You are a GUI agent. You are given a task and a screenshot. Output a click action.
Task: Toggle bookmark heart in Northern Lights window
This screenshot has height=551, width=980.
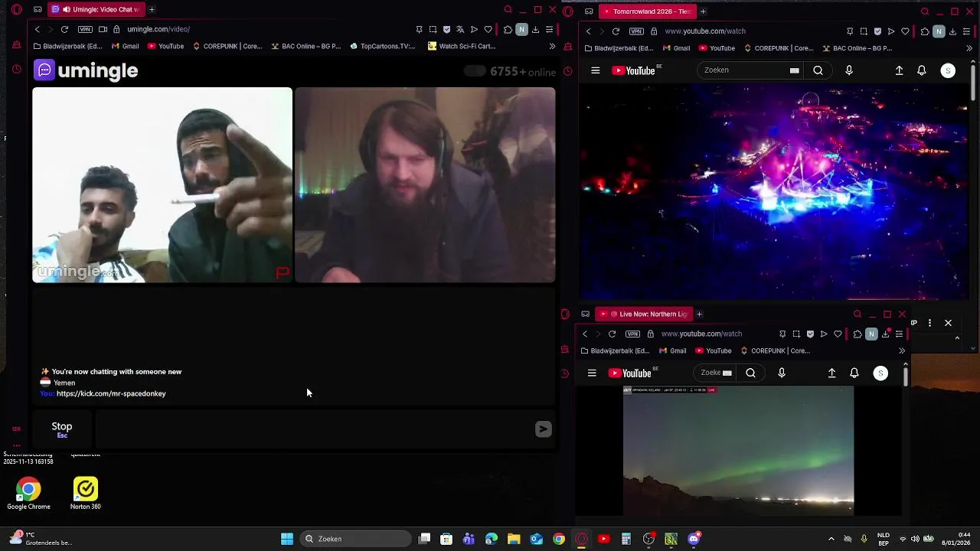838,334
